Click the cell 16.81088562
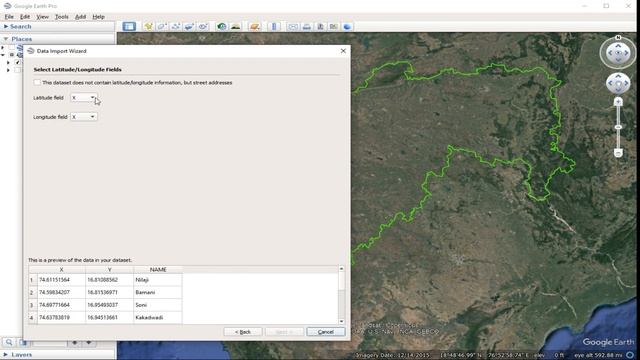 tap(109, 280)
